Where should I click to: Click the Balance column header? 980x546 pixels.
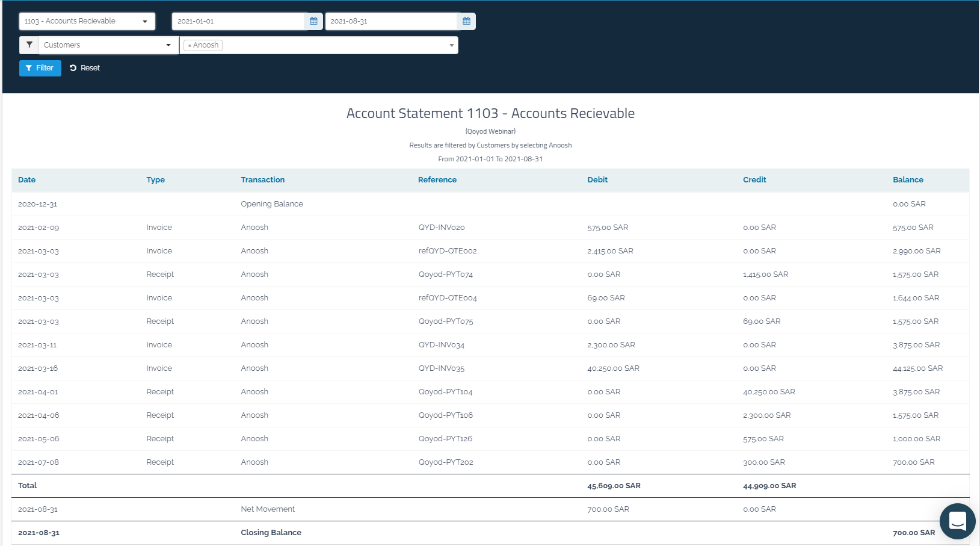pyautogui.click(x=907, y=180)
